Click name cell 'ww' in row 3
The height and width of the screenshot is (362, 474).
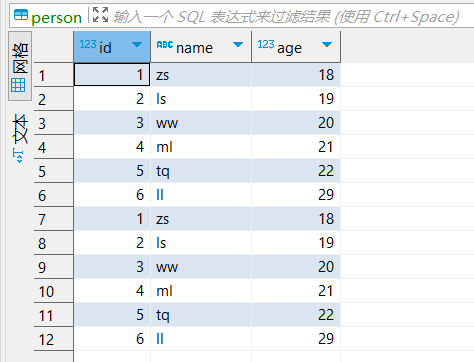point(201,123)
